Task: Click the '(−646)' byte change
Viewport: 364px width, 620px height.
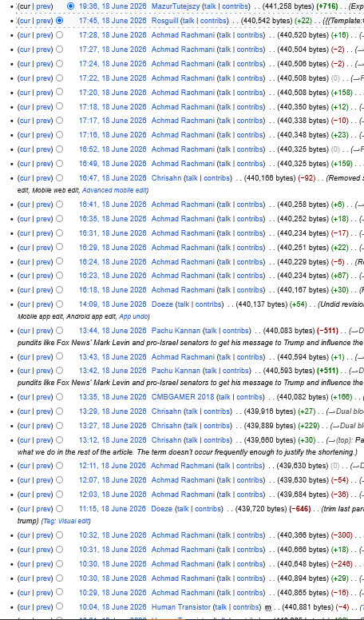Action: click(x=299, y=508)
